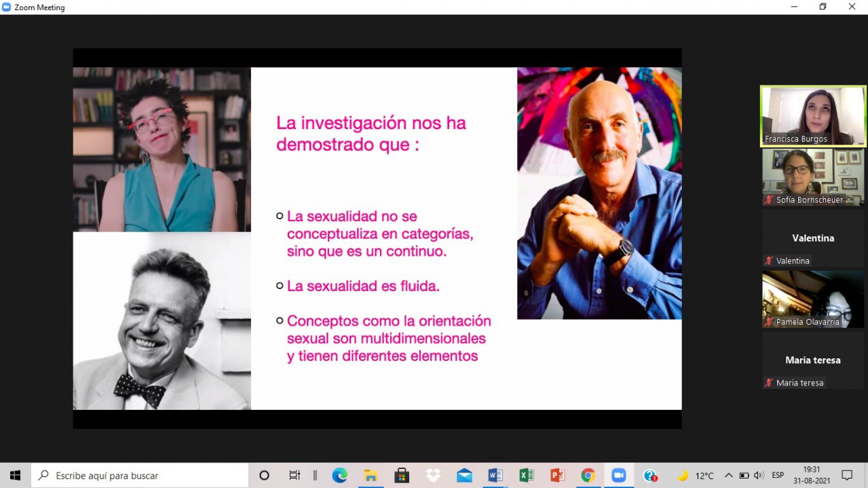Open the Action Center notifications

pyautogui.click(x=847, y=475)
